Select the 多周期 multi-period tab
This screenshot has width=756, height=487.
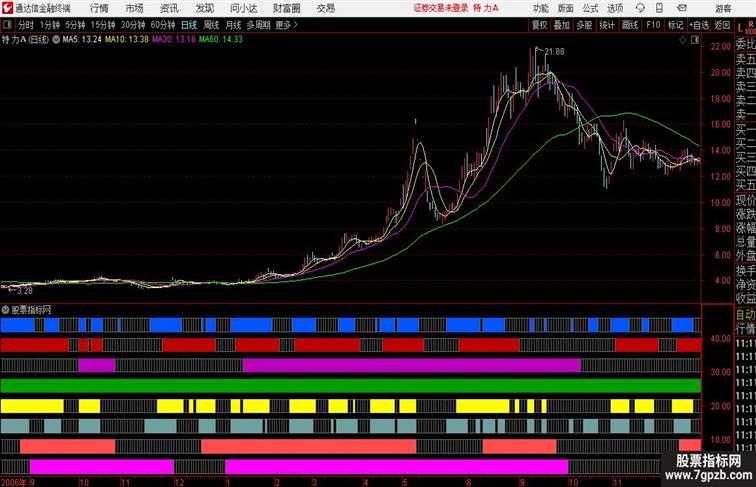click(x=258, y=25)
